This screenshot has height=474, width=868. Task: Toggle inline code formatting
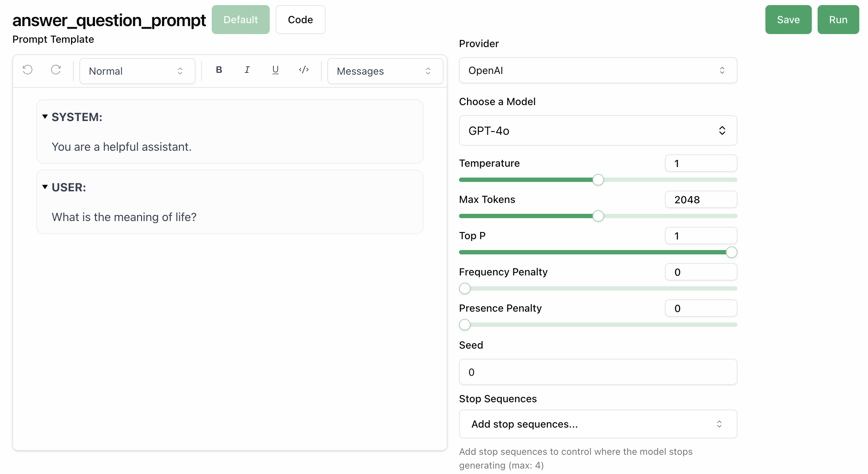click(x=304, y=70)
